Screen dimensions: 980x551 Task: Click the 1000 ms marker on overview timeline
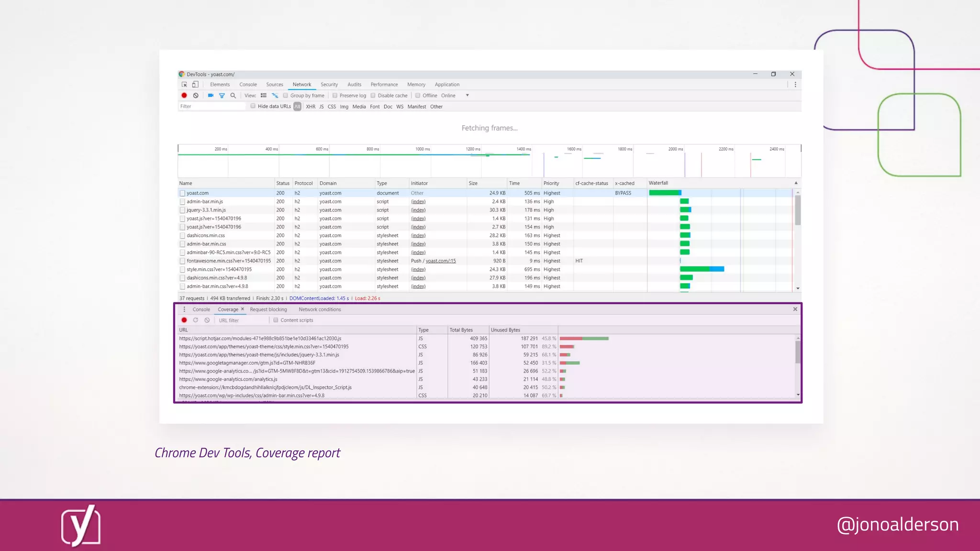click(423, 149)
